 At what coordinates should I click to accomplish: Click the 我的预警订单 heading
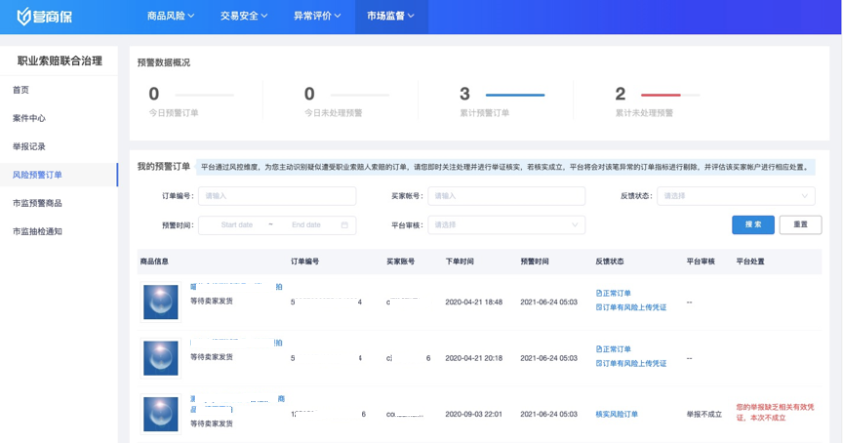coord(163,167)
